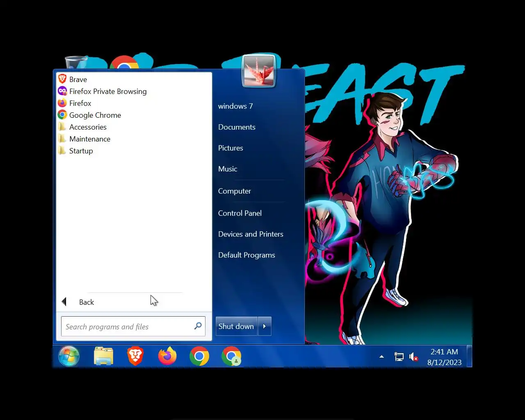Open the clock showing 2:41 AM
This screenshot has width=525, height=420.
point(444,357)
